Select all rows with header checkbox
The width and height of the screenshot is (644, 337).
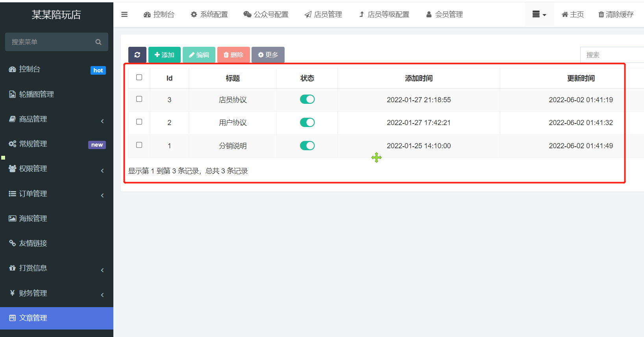[x=139, y=77]
